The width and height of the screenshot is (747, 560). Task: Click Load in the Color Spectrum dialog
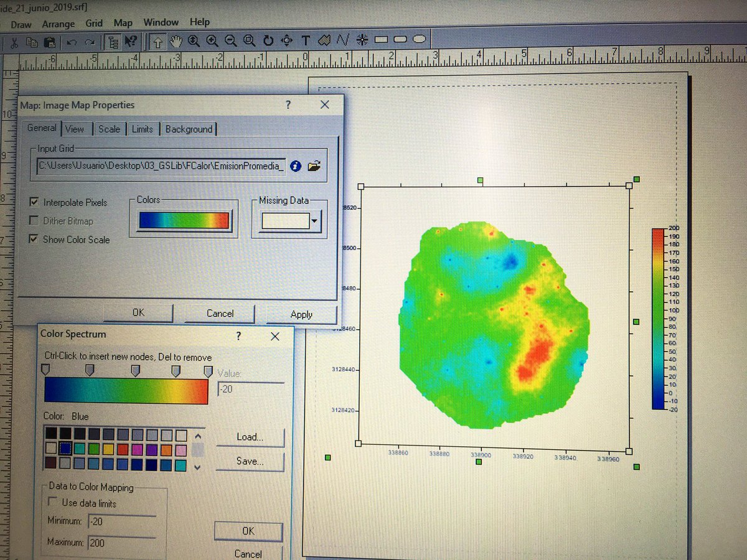[250, 437]
